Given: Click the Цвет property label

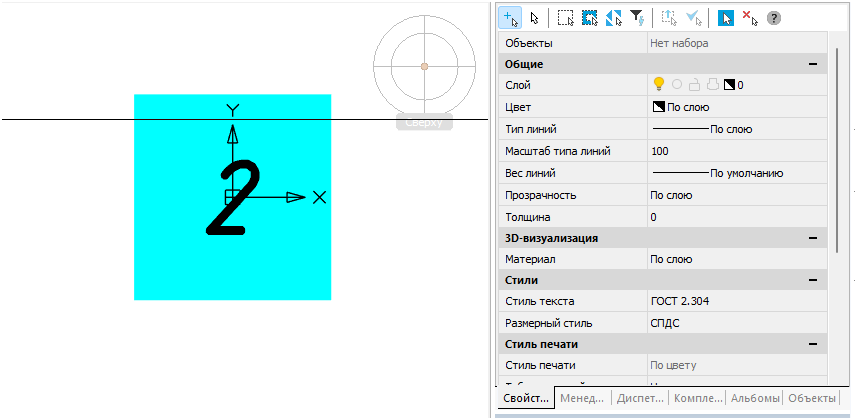Looking at the screenshot, I should point(518,107).
